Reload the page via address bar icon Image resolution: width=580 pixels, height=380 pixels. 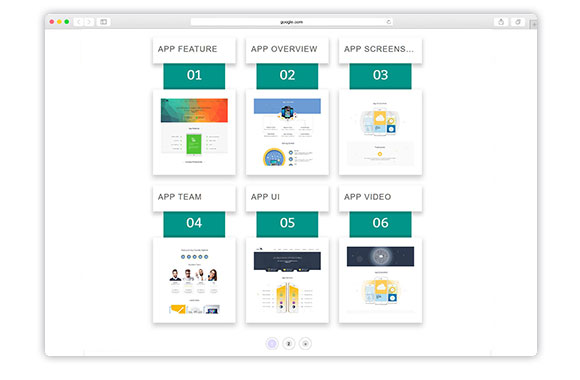tap(388, 22)
